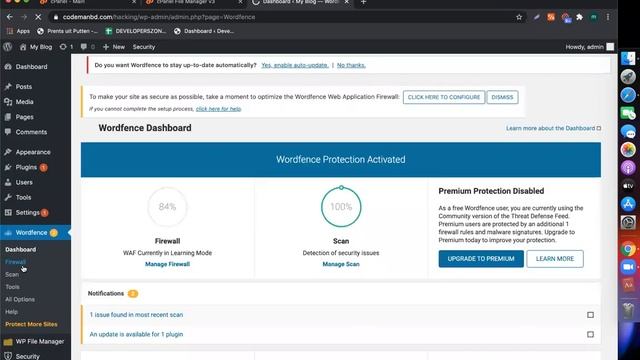Select the Wordfence menu item

(x=31, y=233)
